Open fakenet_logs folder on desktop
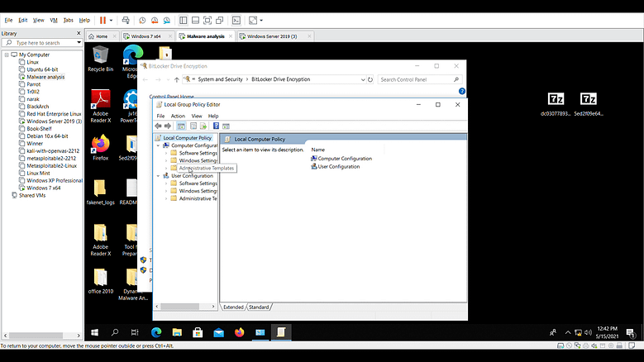 pyautogui.click(x=100, y=192)
